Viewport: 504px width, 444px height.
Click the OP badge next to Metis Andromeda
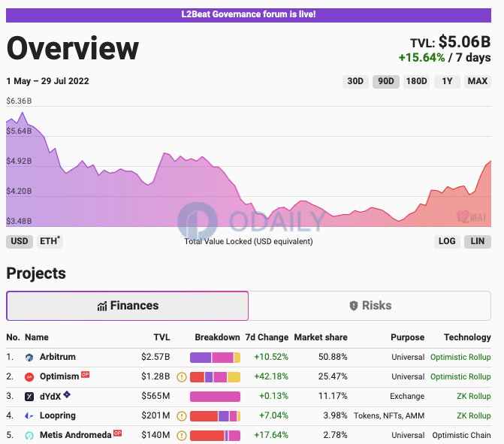pyautogui.click(x=118, y=433)
